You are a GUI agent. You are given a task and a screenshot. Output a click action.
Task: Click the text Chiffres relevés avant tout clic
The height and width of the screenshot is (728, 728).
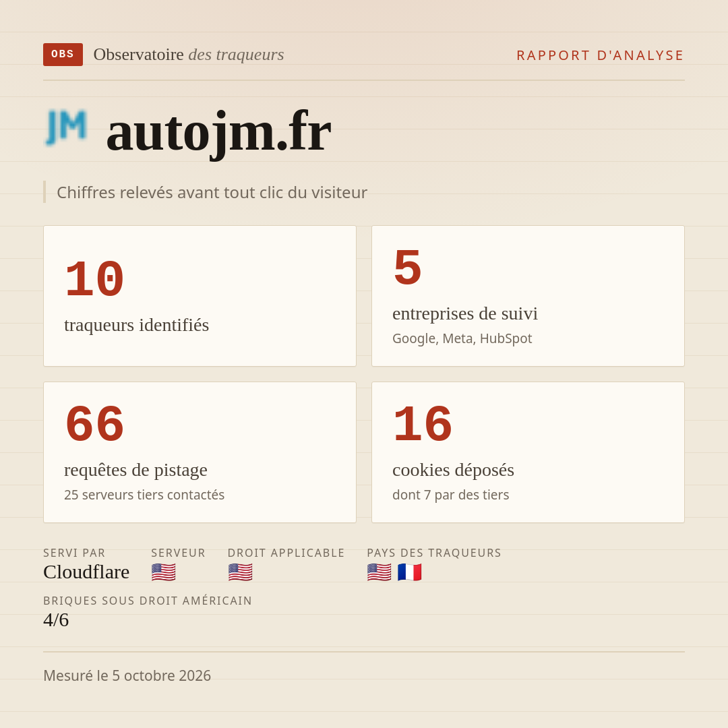[212, 192]
